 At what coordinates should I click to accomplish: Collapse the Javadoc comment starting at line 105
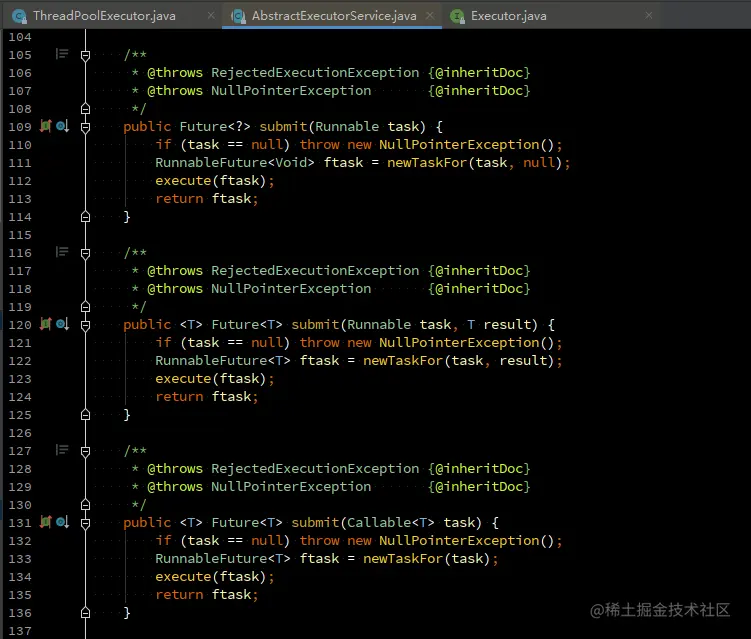click(x=85, y=56)
